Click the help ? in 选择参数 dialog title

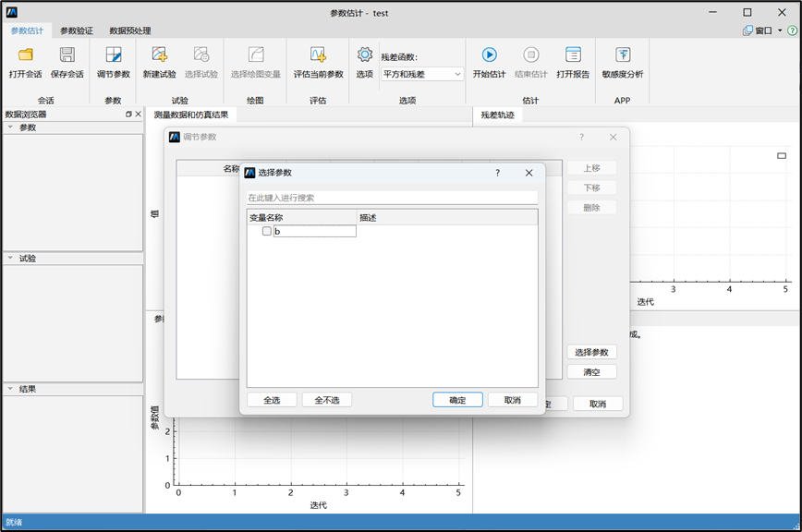(498, 173)
